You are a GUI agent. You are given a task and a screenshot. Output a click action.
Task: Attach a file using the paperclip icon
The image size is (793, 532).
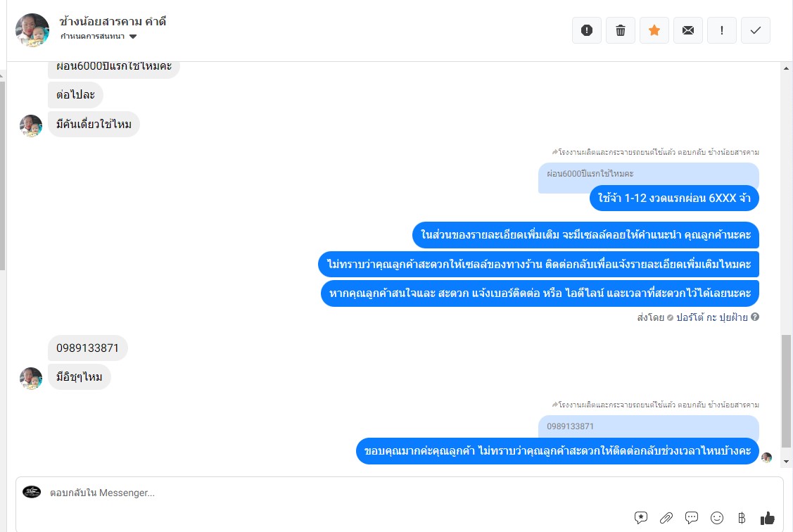pos(666,518)
